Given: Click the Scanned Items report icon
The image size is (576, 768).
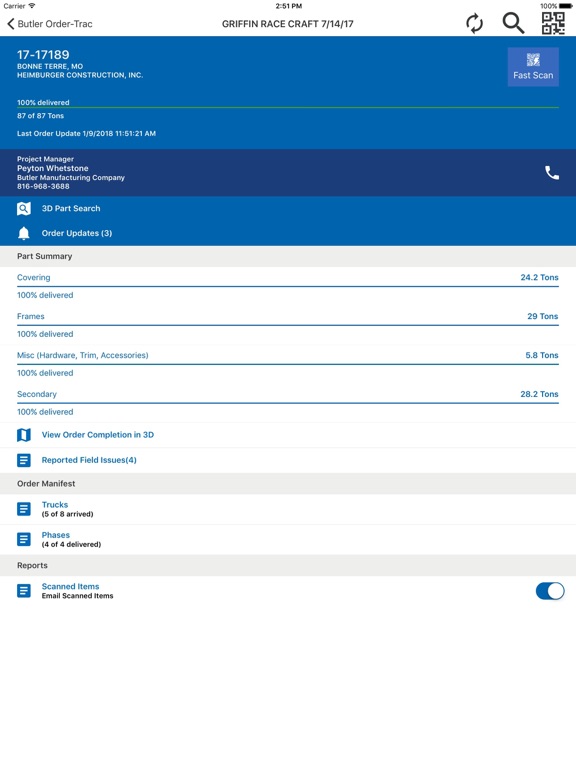Looking at the screenshot, I should coord(24,591).
